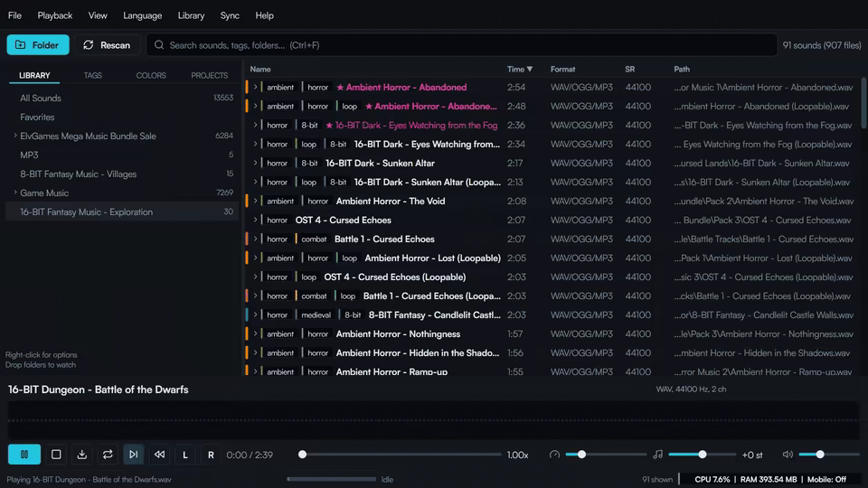Open the Language menu
This screenshot has width=868, height=488.
pos(142,15)
